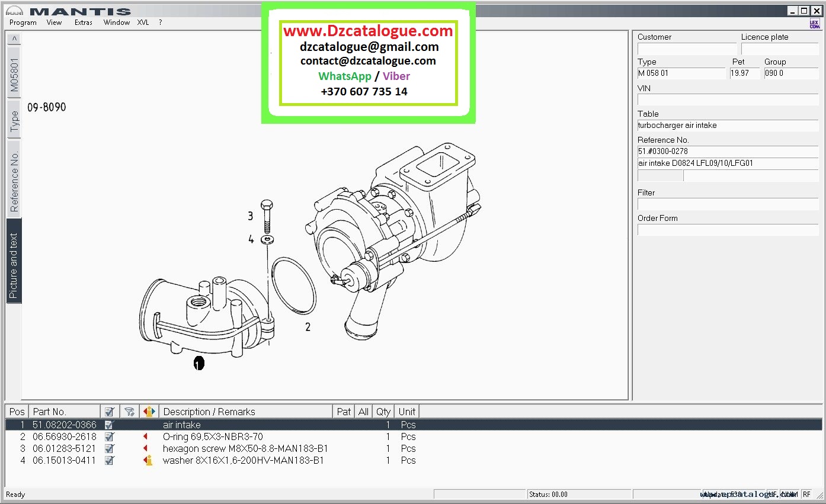Toggle order checkbox for air intake row
This screenshot has height=504, width=826.
pyautogui.click(x=109, y=425)
